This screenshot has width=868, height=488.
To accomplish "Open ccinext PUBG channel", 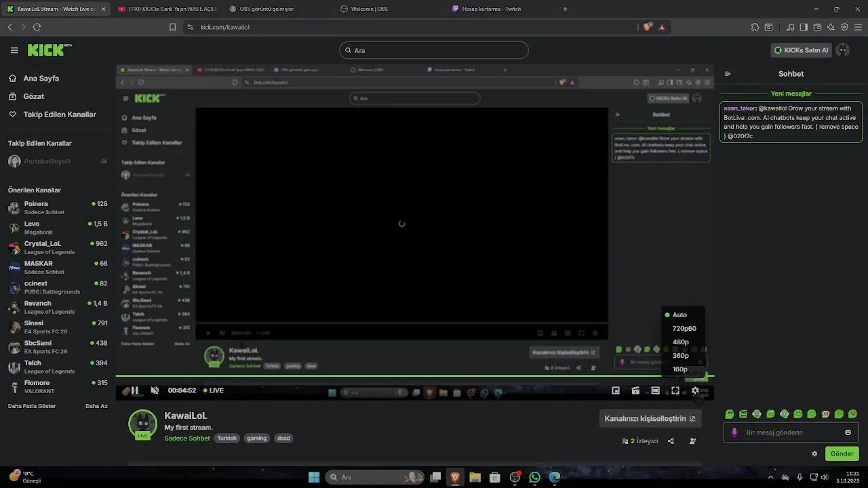I will [x=58, y=287].
